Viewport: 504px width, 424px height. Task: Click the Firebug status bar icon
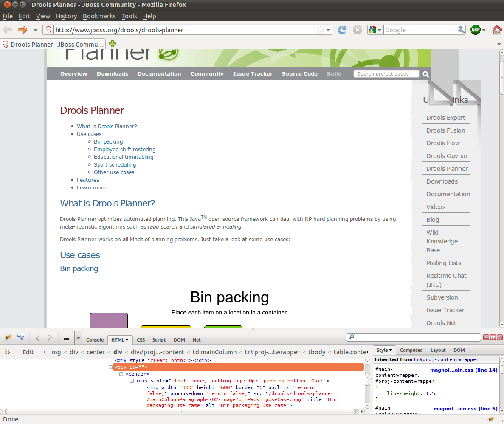point(491,419)
